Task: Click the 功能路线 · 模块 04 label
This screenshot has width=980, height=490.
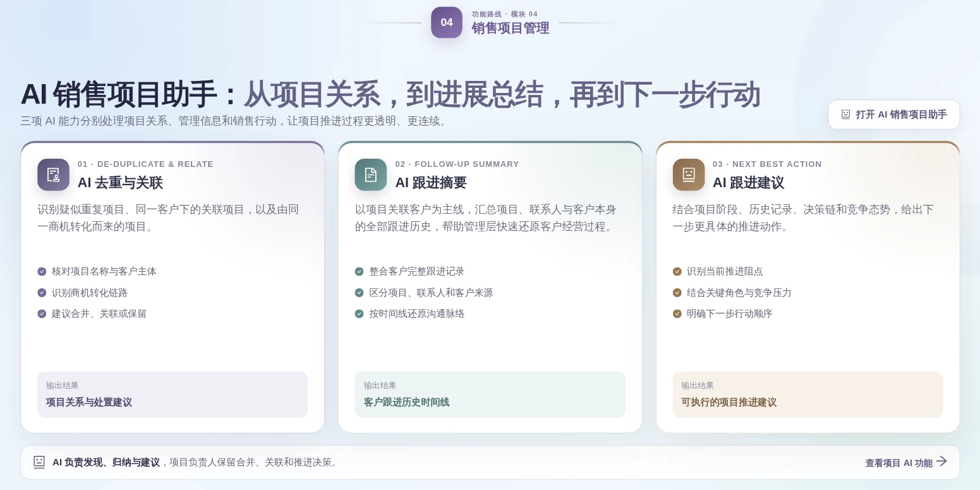Action: click(x=505, y=14)
